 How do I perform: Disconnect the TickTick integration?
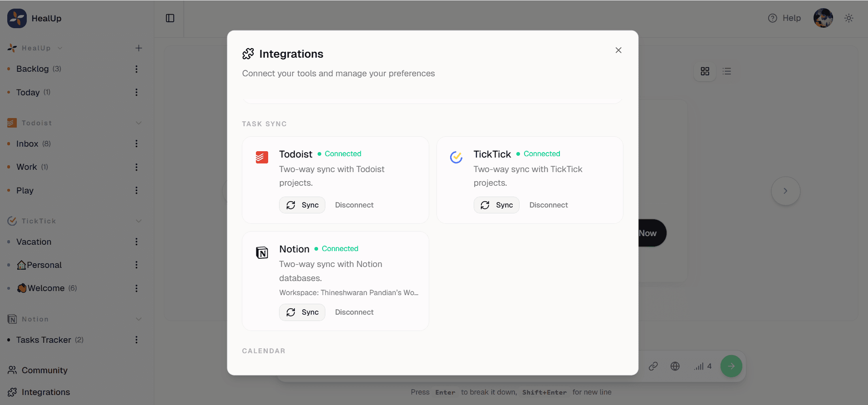pyautogui.click(x=549, y=205)
